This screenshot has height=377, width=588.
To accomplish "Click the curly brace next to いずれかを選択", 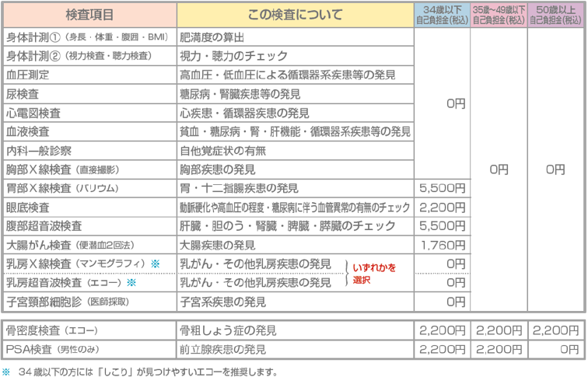I will click(x=346, y=274).
